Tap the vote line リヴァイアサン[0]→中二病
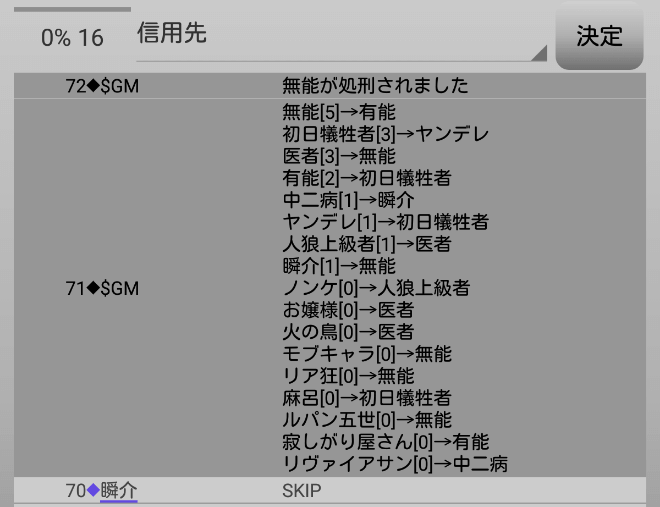The width and height of the screenshot is (660, 507). pos(395,464)
